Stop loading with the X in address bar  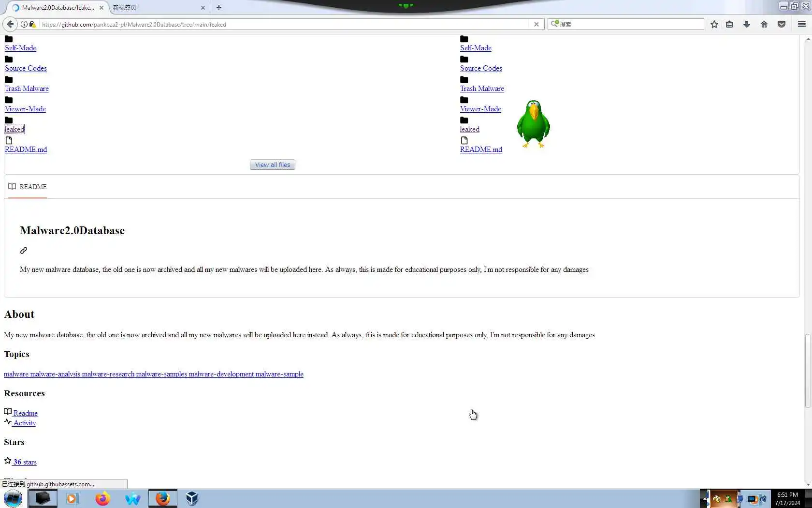[536, 24]
